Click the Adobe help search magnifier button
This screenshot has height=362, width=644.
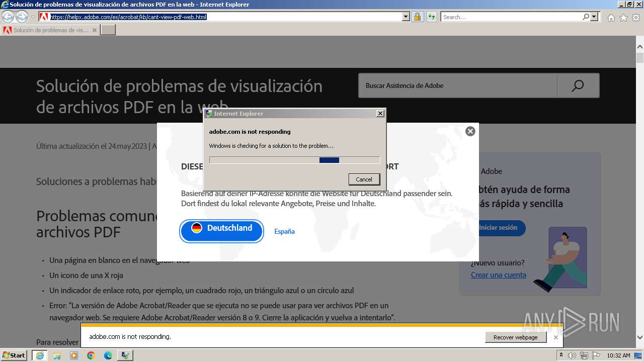[578, 85]
